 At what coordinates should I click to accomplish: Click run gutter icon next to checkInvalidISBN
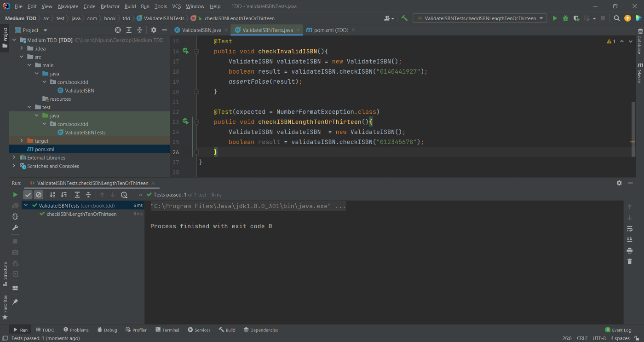tap(185, 51)
